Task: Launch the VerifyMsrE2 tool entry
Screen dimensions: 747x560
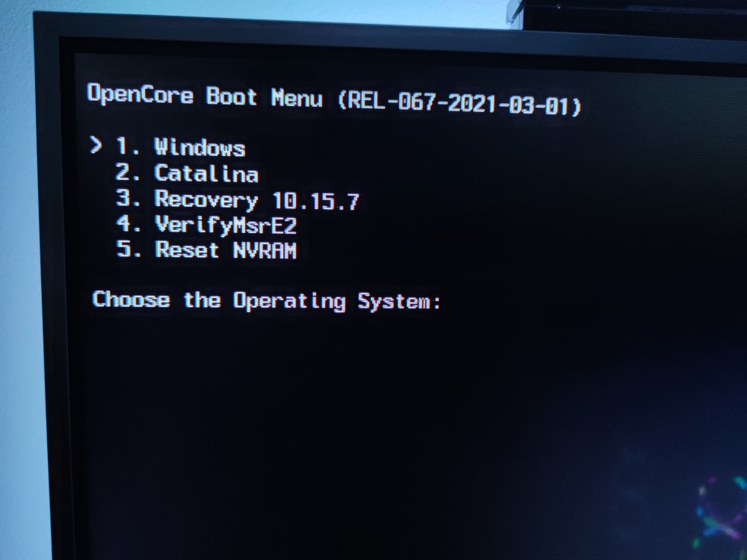Action: (x=206, y=225)
